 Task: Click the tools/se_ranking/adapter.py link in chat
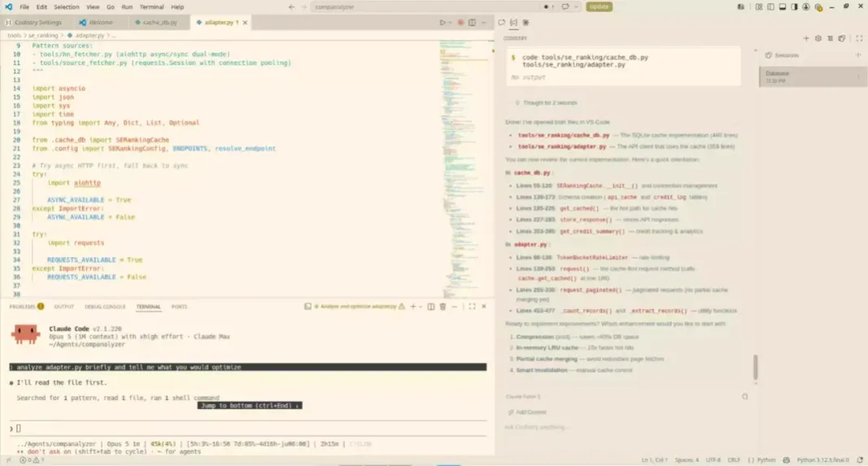(562, 146)
